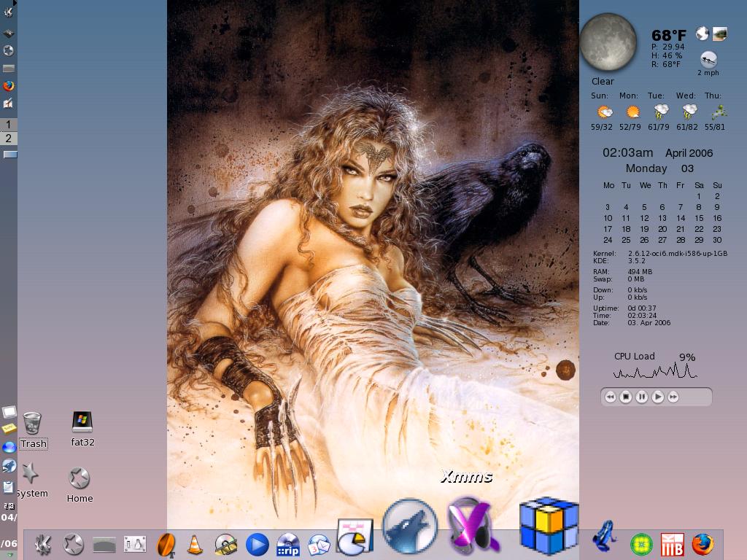This screenshot has height=560, width=747.
Task: Click the globe icon in weather widget
Action: [702, 34]
